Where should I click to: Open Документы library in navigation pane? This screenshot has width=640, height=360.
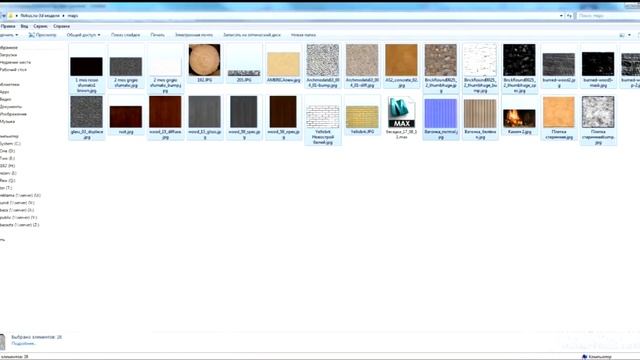pyautogui.click(x=11, y=107)
